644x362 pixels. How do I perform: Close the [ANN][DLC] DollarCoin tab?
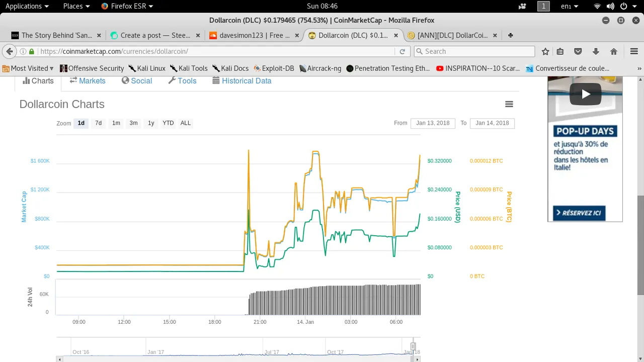click(x=495, y=35)
